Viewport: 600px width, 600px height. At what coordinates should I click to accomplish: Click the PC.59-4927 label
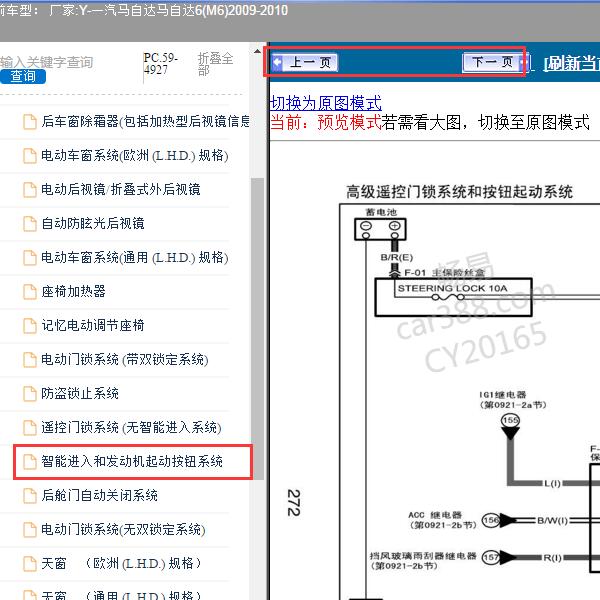click(x=160, y=64)
